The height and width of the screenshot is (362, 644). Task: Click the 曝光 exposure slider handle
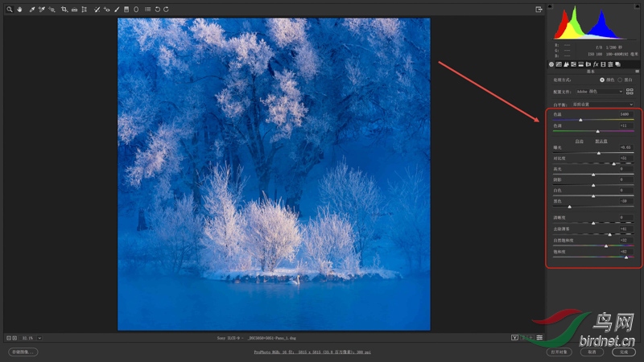598,153
